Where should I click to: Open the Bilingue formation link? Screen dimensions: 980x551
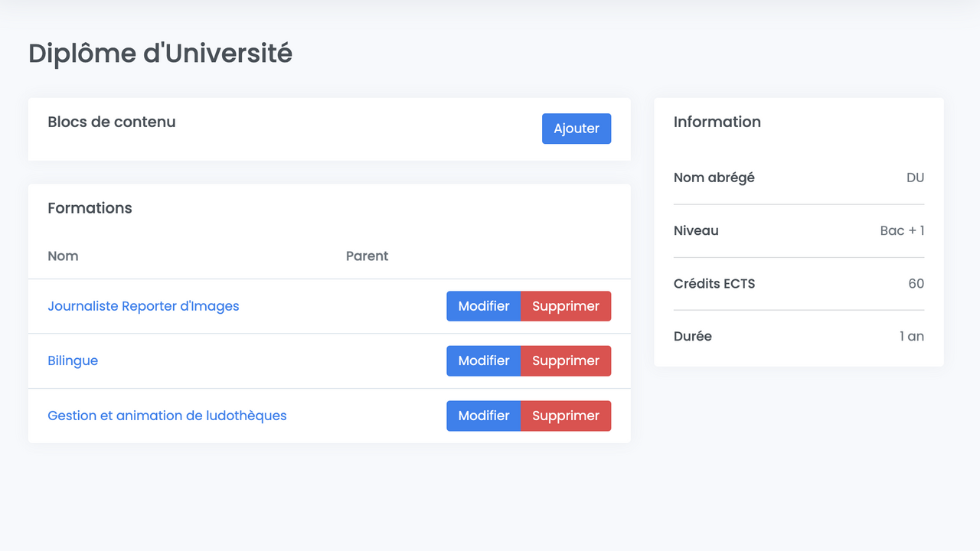pos(73,360)
